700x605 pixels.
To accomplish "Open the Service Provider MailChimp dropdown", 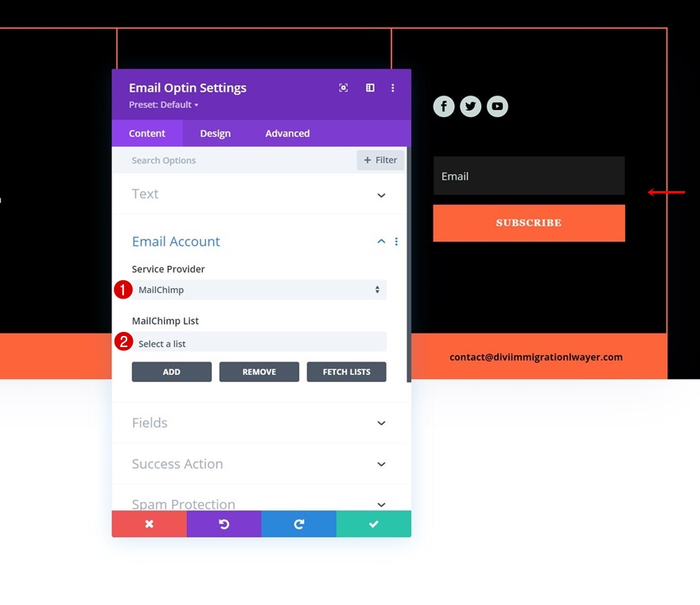I will [x=259, y=290].
